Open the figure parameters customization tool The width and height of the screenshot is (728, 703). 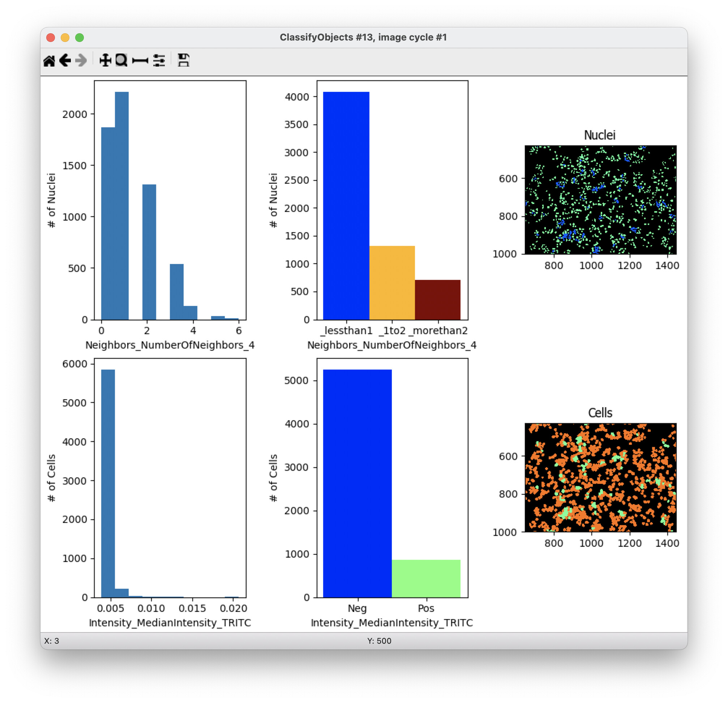tap(159, 60)
